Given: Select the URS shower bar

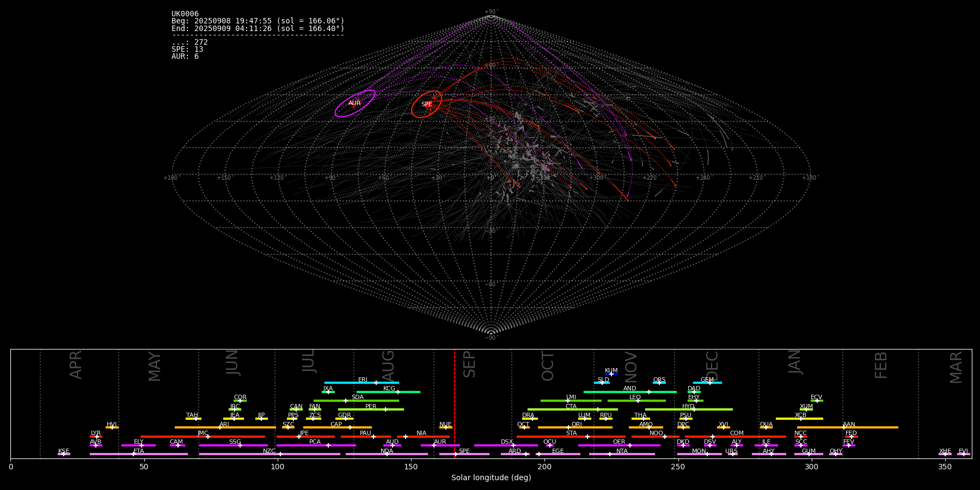Looking at the screenshot, I should pos(732,454).
